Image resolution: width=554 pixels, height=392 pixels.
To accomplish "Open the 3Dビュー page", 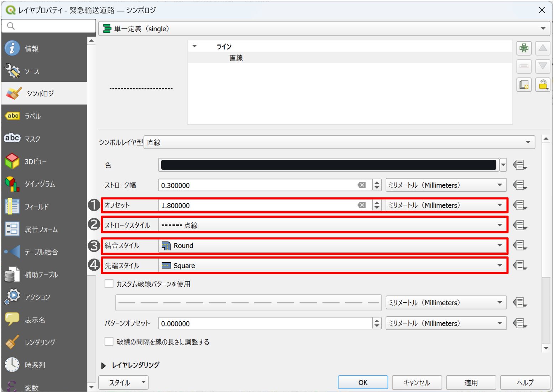I will (44, 161).
